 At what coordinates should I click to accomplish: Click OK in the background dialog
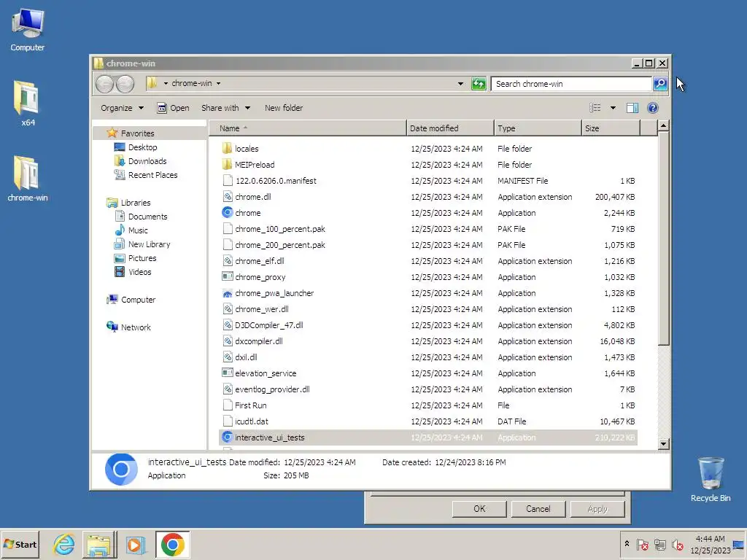pos(479,508)
